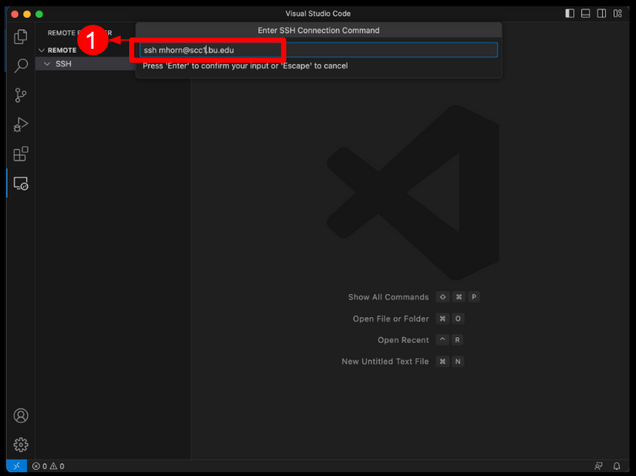Open the Manage gear icon

point(21,445)
